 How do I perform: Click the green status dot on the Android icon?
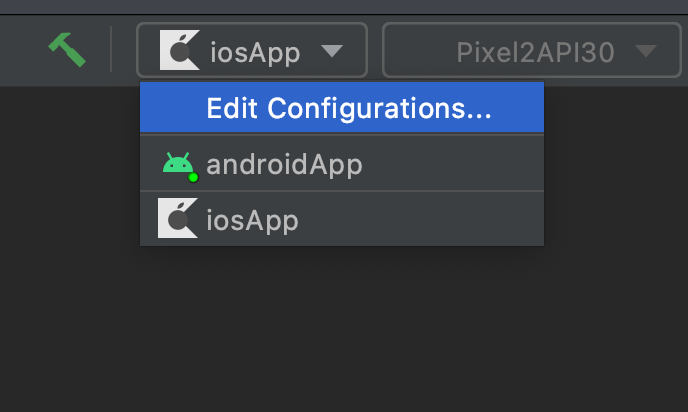[193, 177]
